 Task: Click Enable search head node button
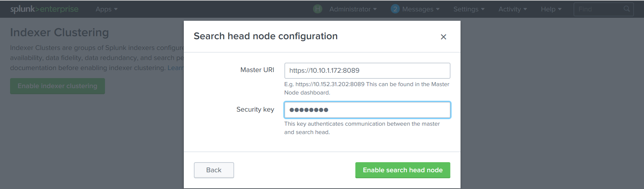[403, 170]
